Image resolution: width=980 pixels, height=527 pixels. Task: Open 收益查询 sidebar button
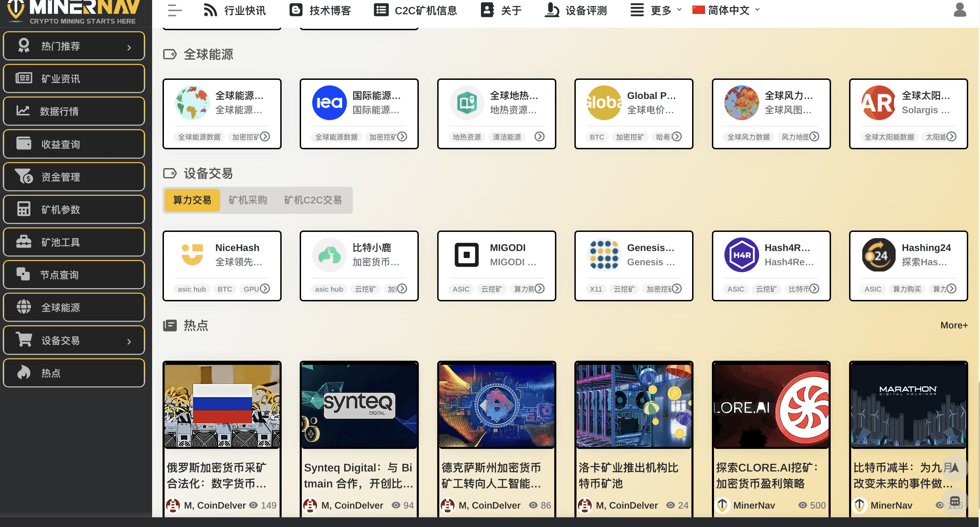click(x=74, y=144)
